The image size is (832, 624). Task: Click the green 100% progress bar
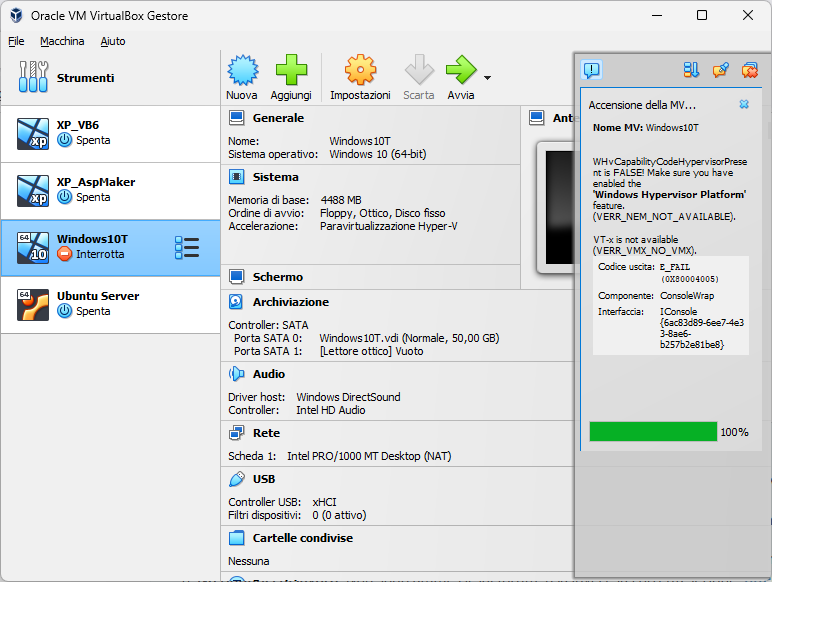pos(653,432)
